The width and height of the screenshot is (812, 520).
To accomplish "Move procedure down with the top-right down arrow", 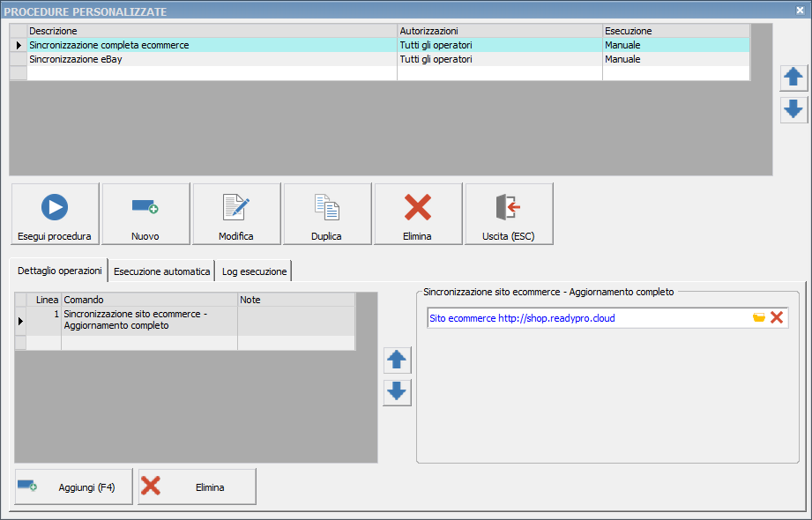I will point(793,109).
